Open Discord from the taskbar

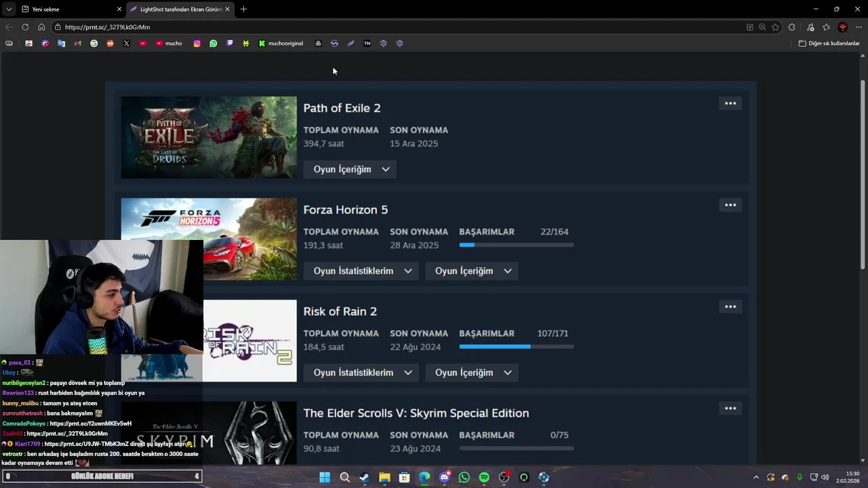point(444,477)
